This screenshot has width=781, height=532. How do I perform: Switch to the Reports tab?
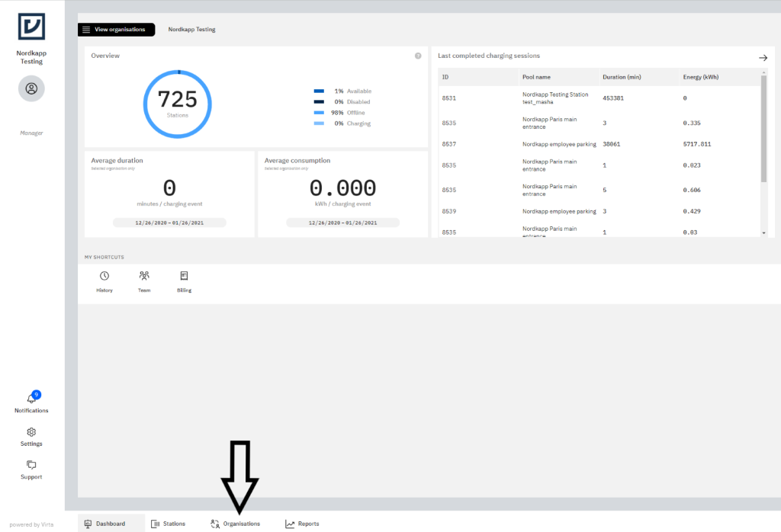(x=302, y=524)
